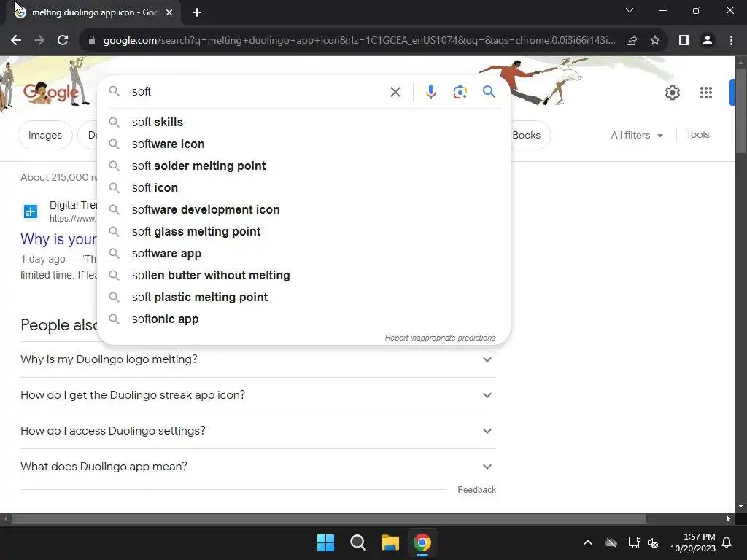747x560 pixels.
Task: Choose 'soften butter without melting' suggestion
Action: [x=303, y=275]
